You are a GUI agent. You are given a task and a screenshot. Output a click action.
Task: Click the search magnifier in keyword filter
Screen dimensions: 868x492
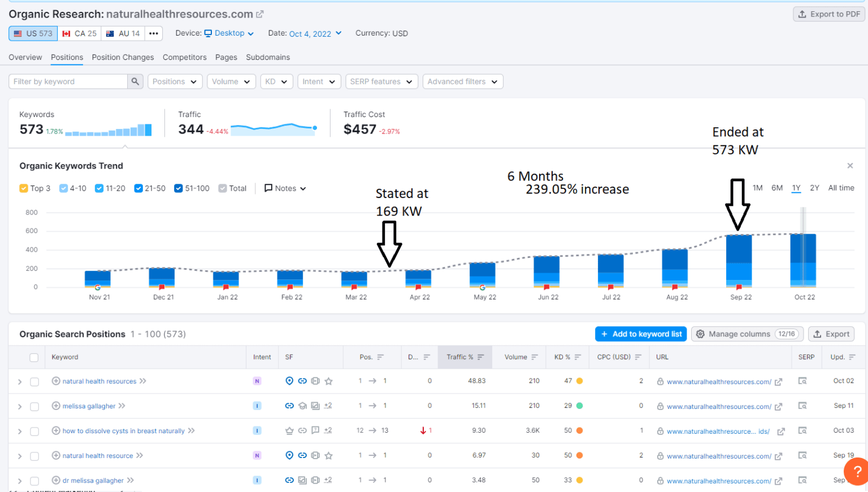pyautogui.click(x=135, y=81)
